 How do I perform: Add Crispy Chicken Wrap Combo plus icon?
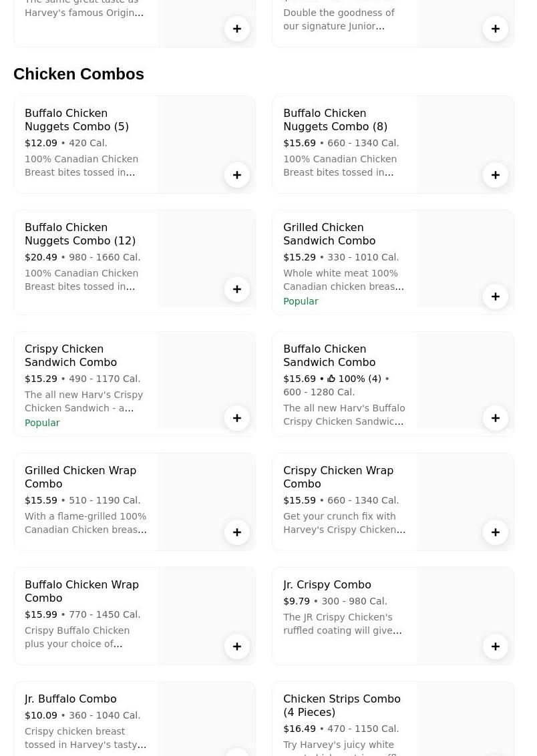pyautogui.click(x=496, y=532)
